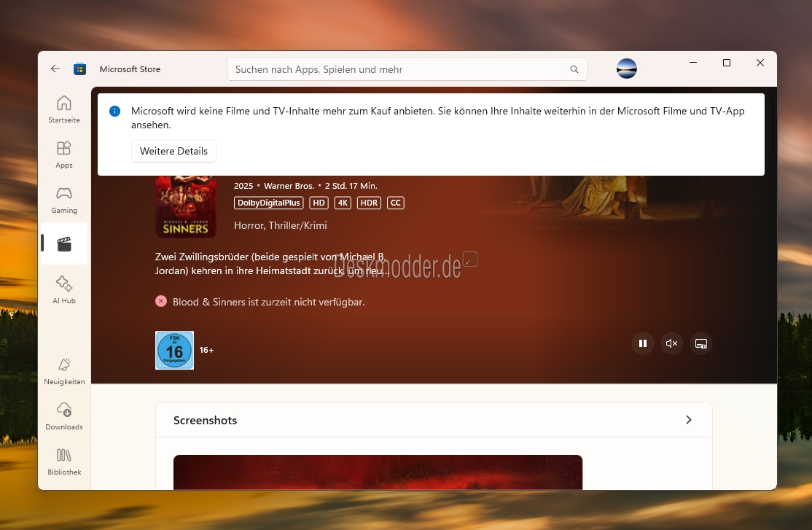812x530 pixels.
Task: Open the user profile avatar
Action: 627,69
